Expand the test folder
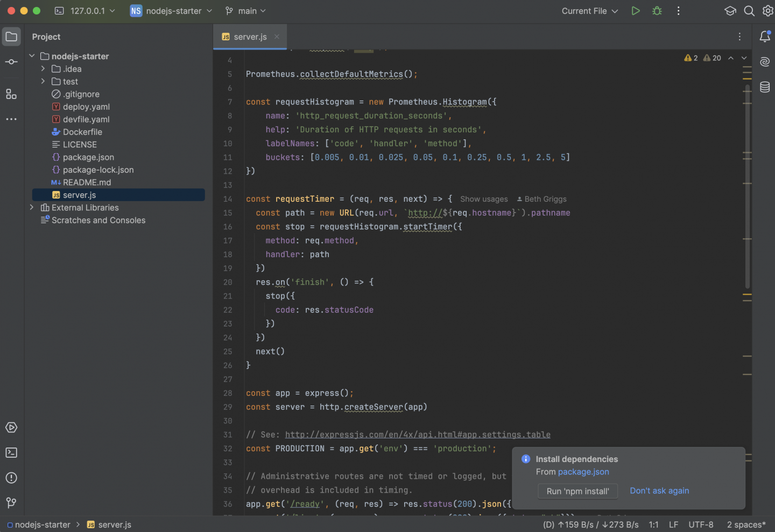The height and width of the screenshot is (532, 775). [x=43, y=81]
